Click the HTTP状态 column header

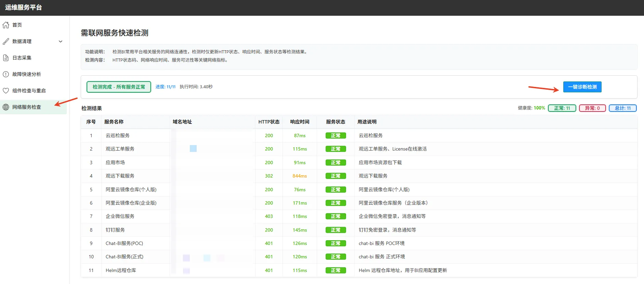pyautogui.click(x=269, y=122)
